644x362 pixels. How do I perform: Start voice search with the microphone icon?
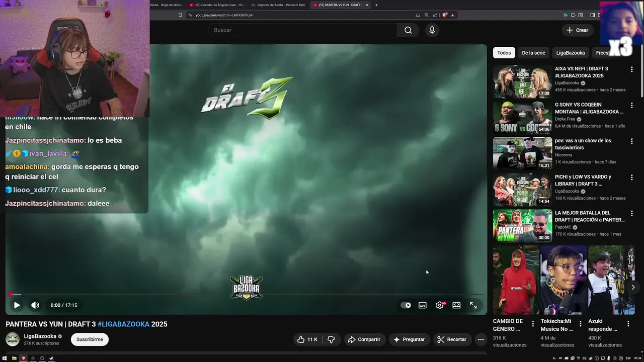tap(432, 30)
